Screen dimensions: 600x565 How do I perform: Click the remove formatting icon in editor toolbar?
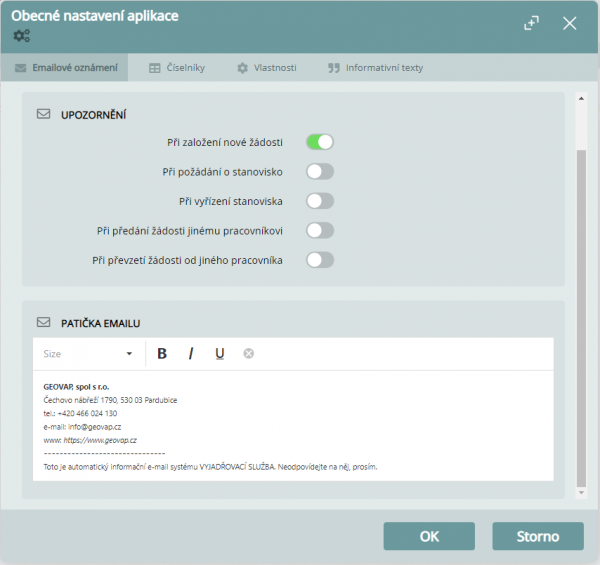coord(249,353)
